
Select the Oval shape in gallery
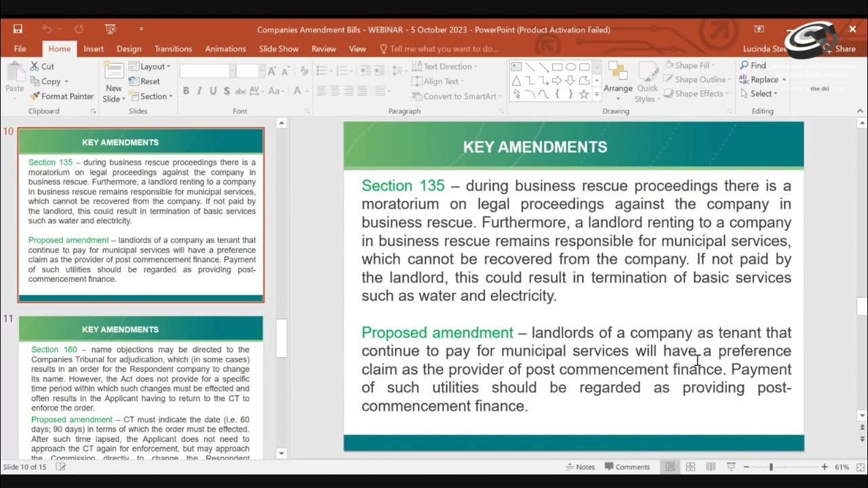571,67
